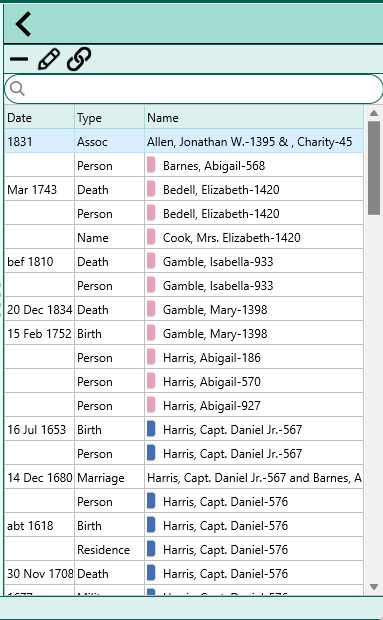Viewport: 383px width, 620px height.
Task: Select Residence row for Harris, Capt. Daniel-576
Action: point(184,550)
